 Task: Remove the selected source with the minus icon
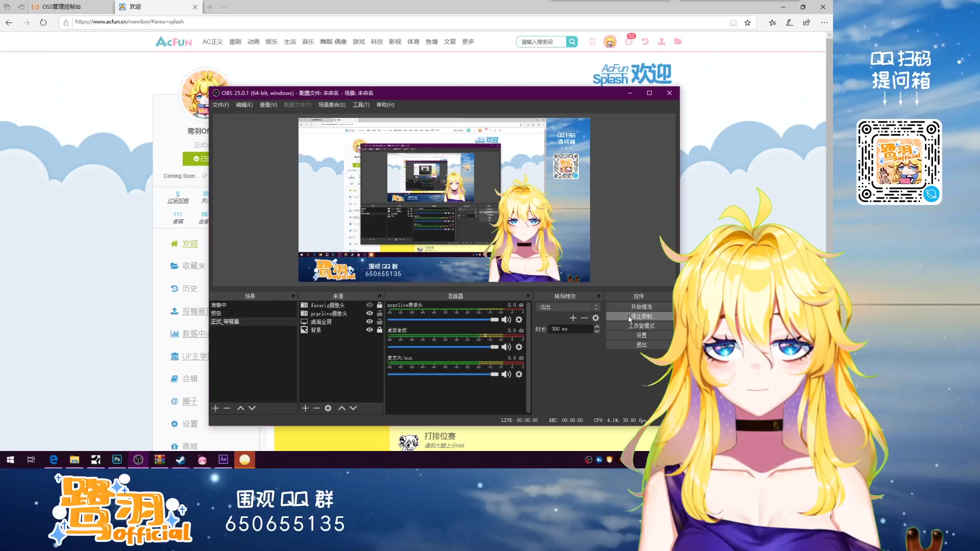click(x=316, y=408)
